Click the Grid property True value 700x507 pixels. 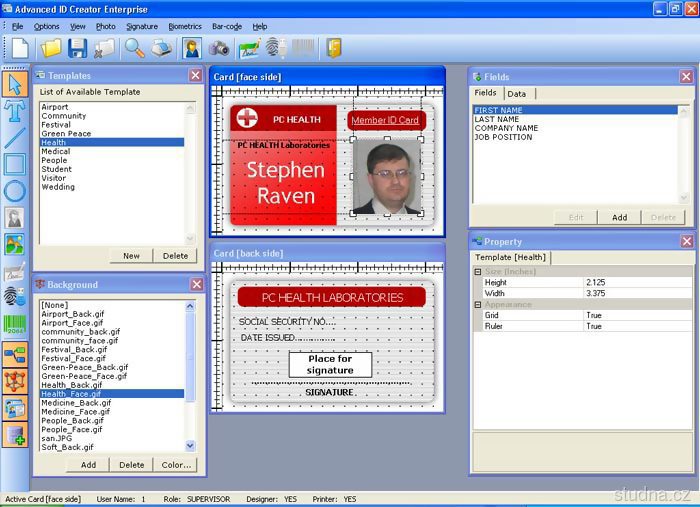click(636, 315)
